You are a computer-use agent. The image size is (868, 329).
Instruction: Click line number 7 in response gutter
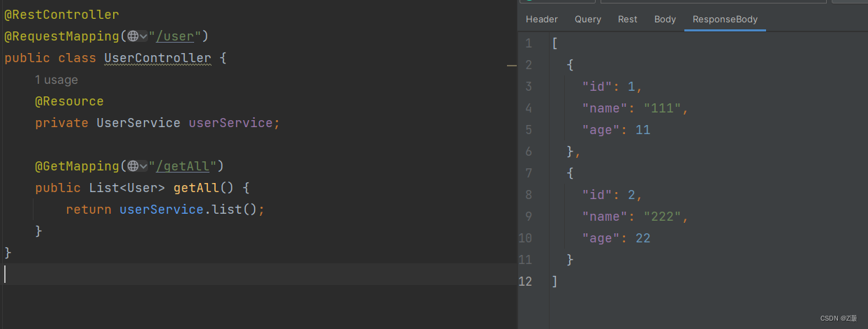528,173
